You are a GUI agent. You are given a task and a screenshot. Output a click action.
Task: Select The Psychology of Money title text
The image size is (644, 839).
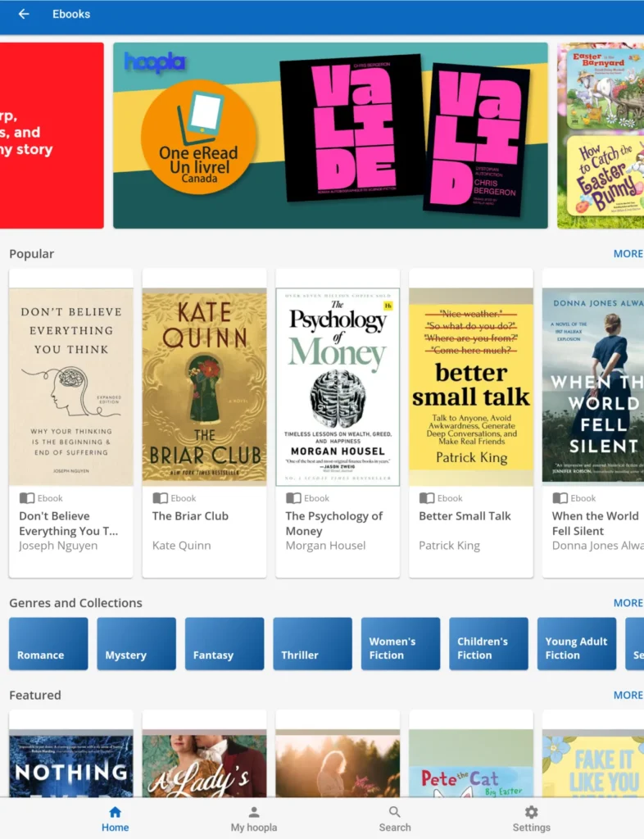pyautogui.click(x=333, y=524)
